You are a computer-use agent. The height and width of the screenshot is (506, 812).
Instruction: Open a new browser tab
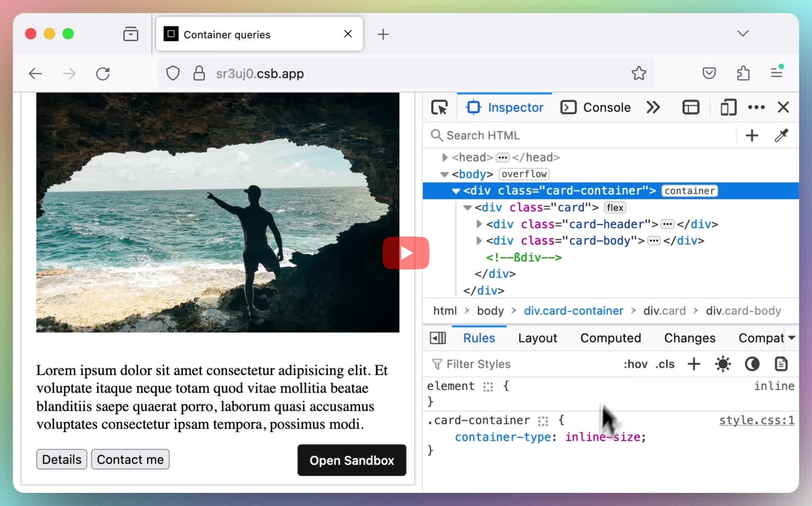click(x=383, y=34)
